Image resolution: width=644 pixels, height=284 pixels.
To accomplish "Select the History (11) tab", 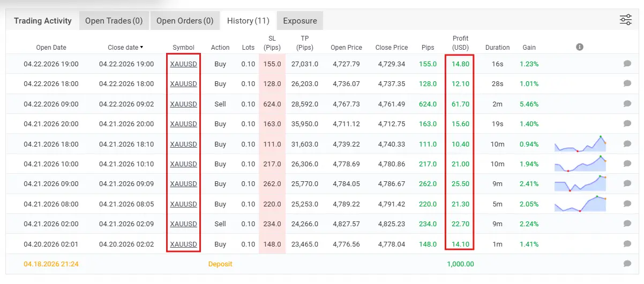I will (248, 21).
